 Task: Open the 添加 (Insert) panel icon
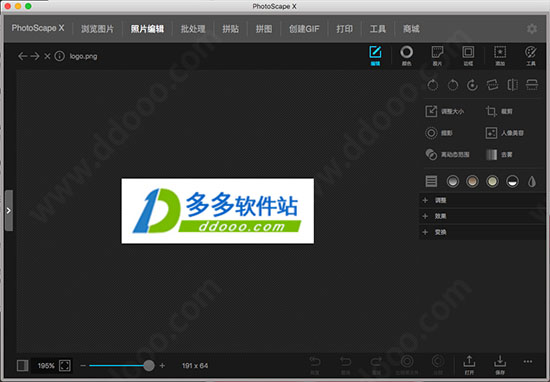[500, 55]
